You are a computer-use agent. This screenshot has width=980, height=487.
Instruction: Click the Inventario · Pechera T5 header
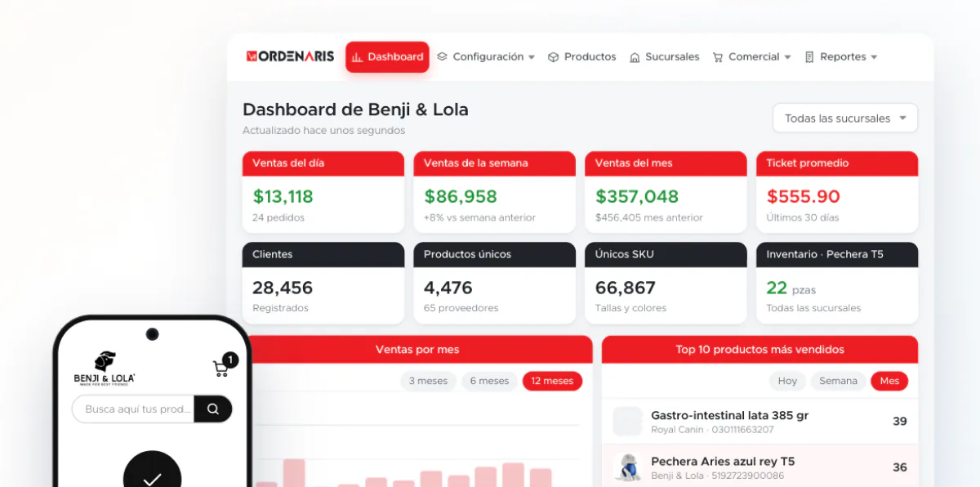coord(837,254)
